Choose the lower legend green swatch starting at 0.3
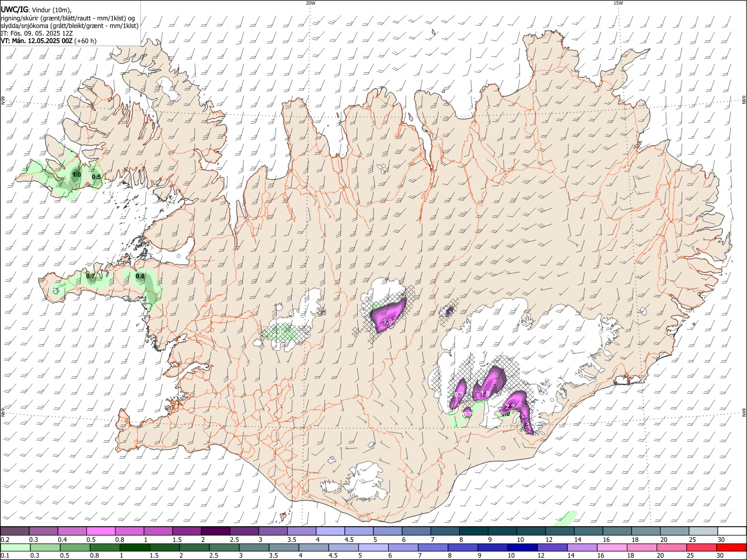 coord(46,547)
